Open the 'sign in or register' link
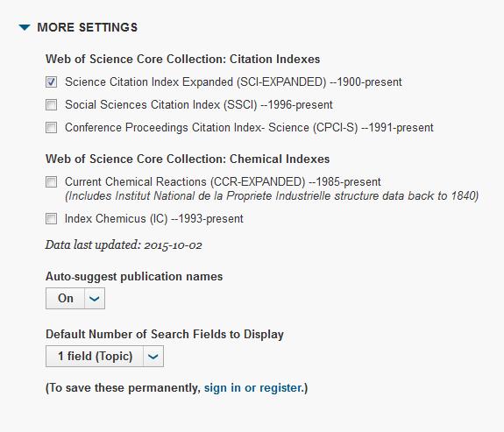This screenshot has height=432, width=504. (253, 387)
